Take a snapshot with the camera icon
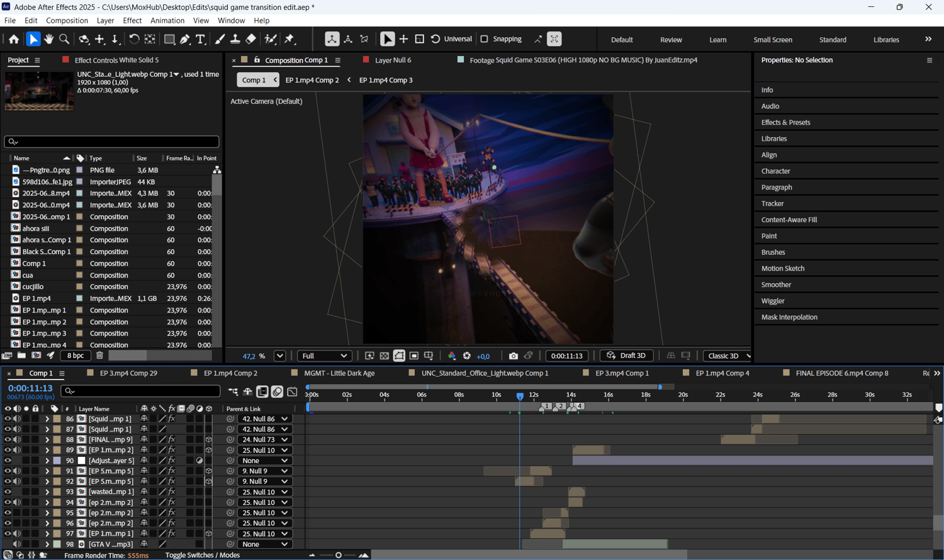 click(x=514, y=356)
